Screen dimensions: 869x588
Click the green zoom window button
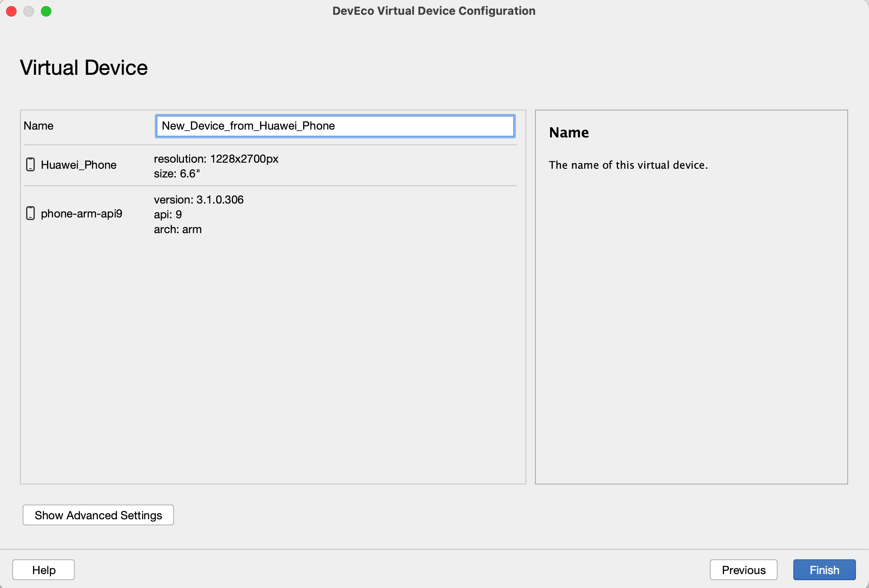click(x=46, y=11)
